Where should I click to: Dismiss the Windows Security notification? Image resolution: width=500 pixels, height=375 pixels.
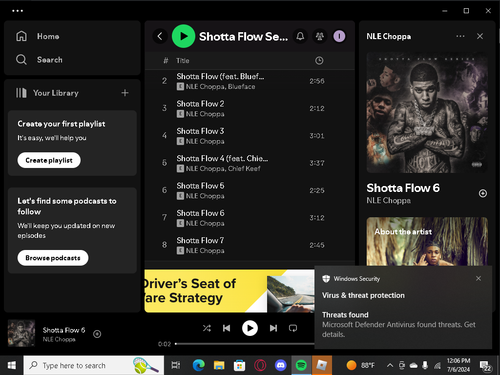click(x=478, y=278)
